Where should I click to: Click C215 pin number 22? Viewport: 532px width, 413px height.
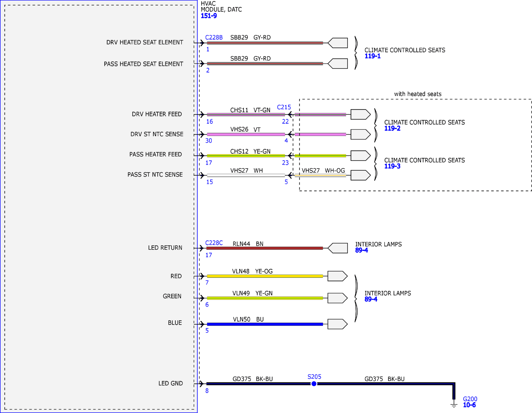(285, 122)
